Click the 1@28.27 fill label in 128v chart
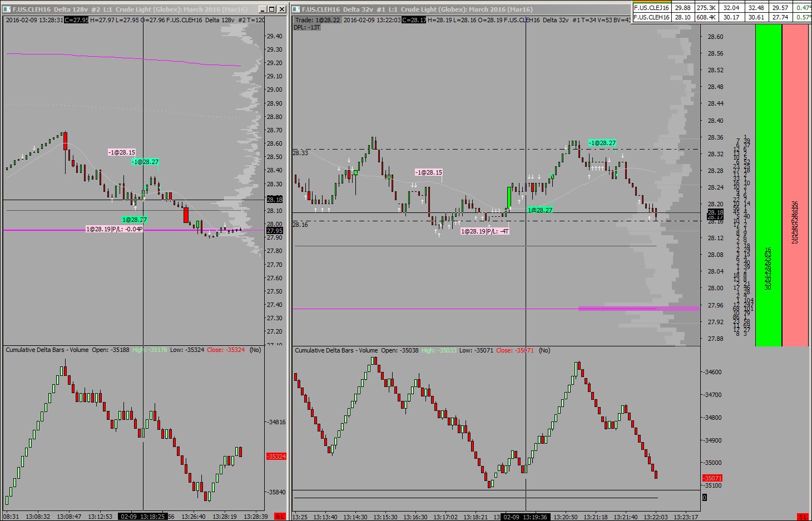Image resolution: width=812 pixels, height=521 pixels. click(x=135, y=220)
